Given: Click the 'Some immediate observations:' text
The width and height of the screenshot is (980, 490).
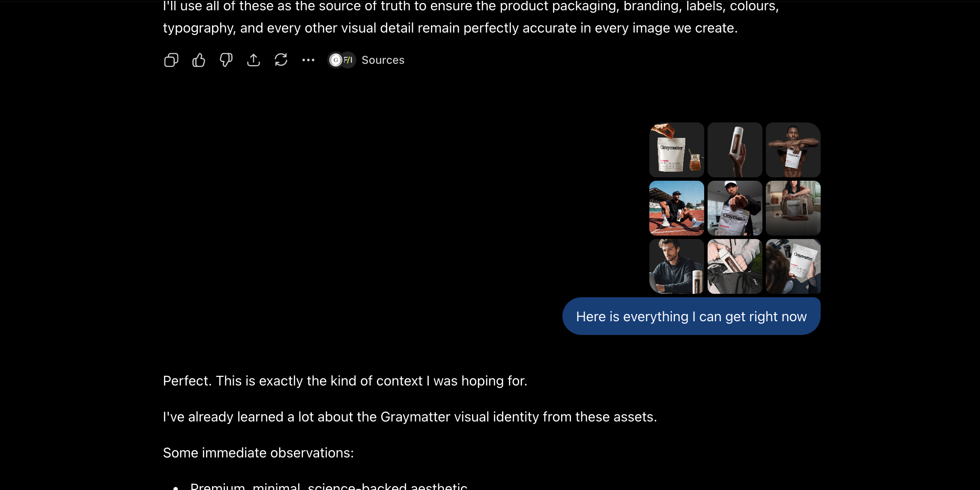Looking at the screenshot, I should 258,453.
